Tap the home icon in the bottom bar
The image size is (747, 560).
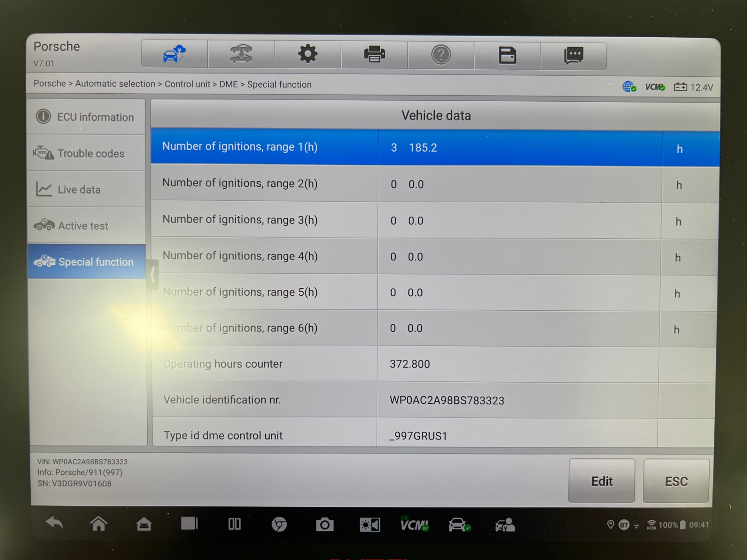tap(98, 524)
